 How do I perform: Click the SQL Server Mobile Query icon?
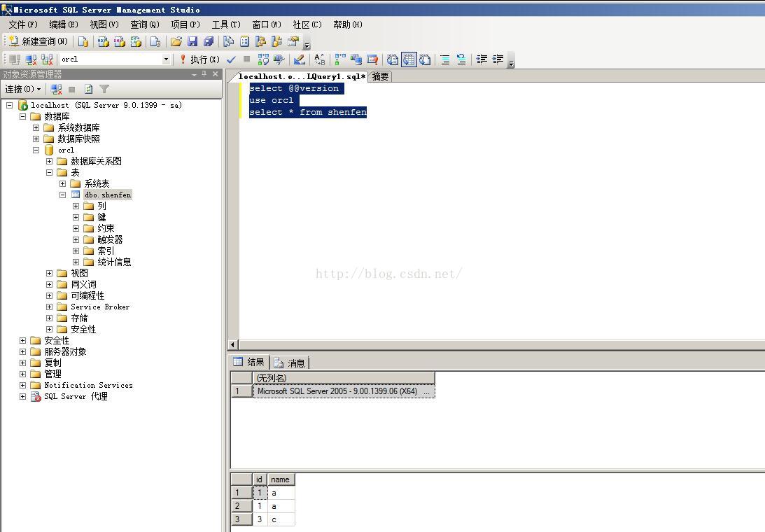[x=155, y=41]
